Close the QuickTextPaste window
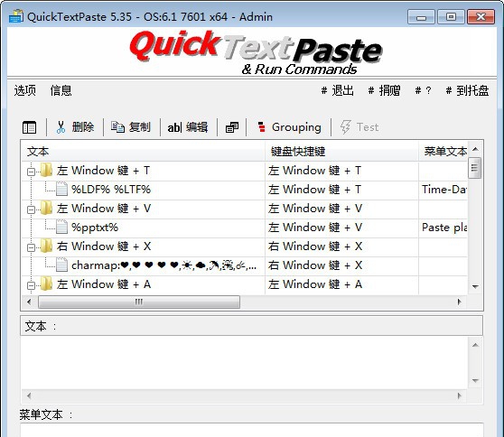Image resolution: width=504 pixels, height=437 pixels. pos(481,17)
